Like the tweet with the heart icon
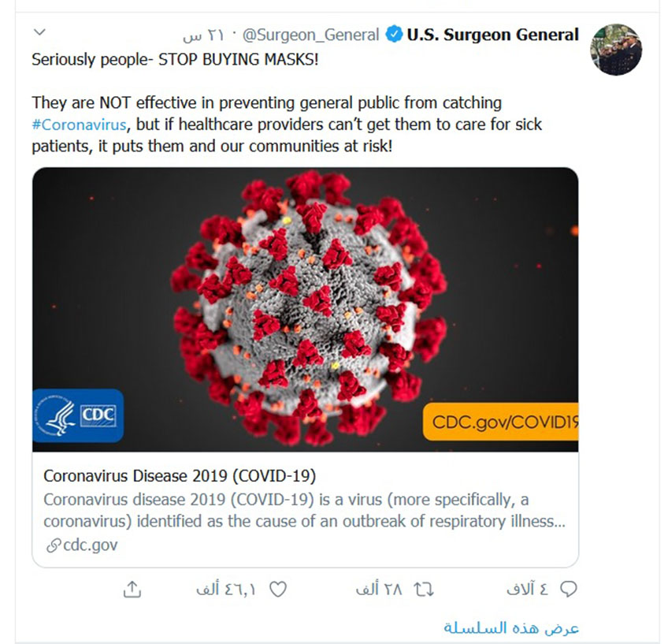The width and height of the screenshot is (668, 644). [x=278, y=590]
